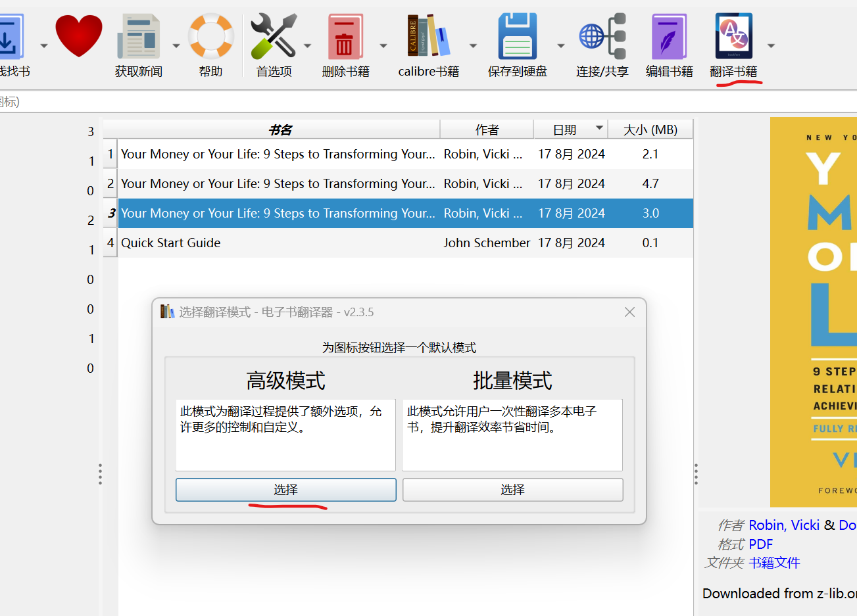
Task: Open the 连接/共享 globe network icon
Action: [x=602, y=36]
